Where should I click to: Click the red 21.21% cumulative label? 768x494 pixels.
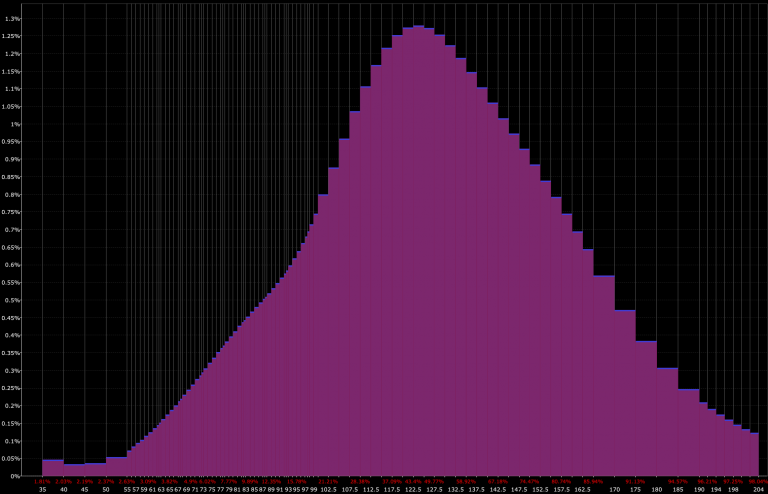(x=328, y=482)
